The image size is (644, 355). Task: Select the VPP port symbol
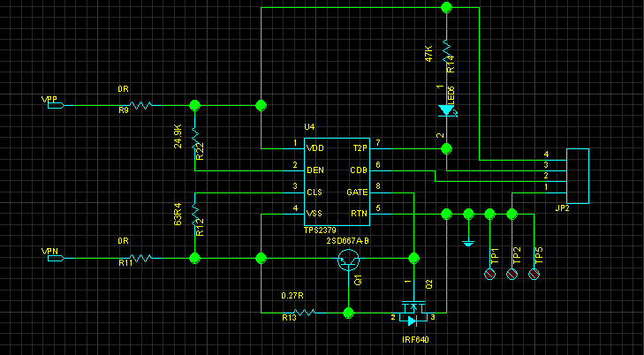pyautogui.click(x=56, y=105)
